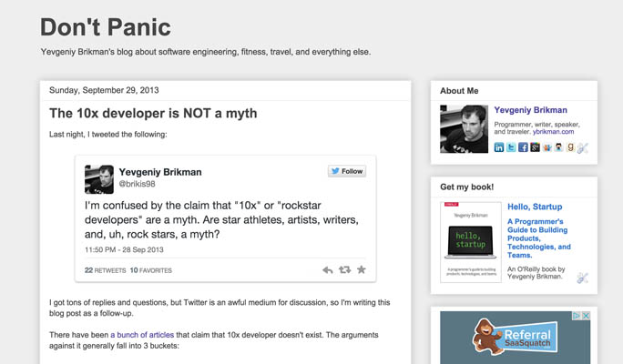Open the 'Hello, Startup' book link
Image resolution: width=623 pixels, height=364 pixels.
(535, 207)
